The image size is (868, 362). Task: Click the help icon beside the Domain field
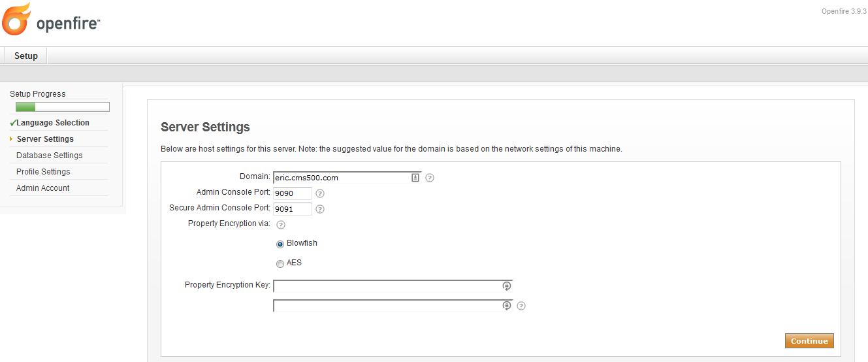(430, 178)
